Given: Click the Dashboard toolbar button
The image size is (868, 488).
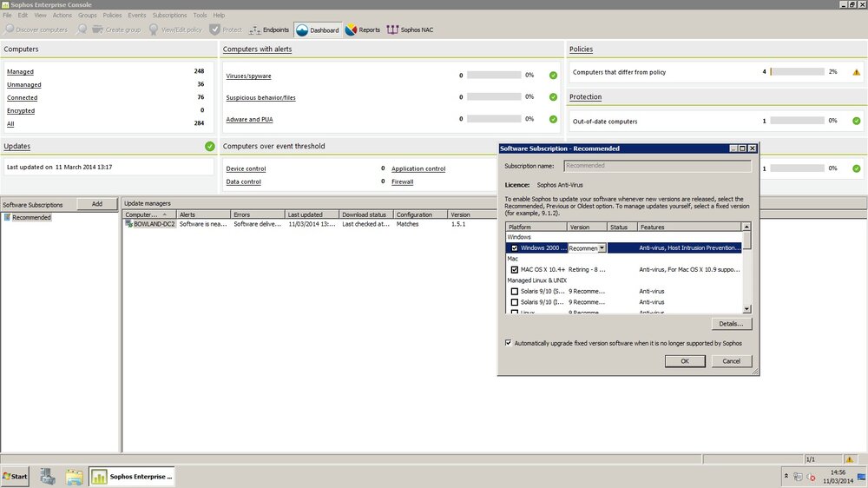Looking at the screenshot, I should click(318, 30).
